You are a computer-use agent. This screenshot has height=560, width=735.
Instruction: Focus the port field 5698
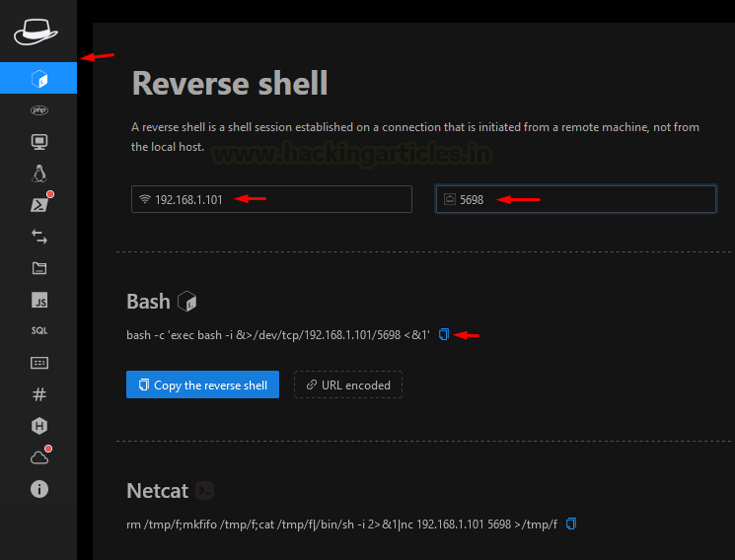[x=575, y=199]
